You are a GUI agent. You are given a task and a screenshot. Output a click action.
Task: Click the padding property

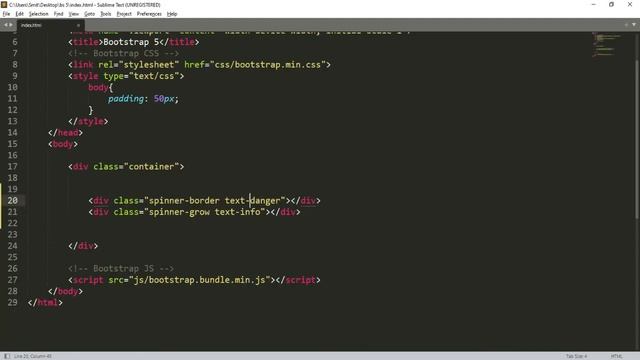tap(126, 99)
